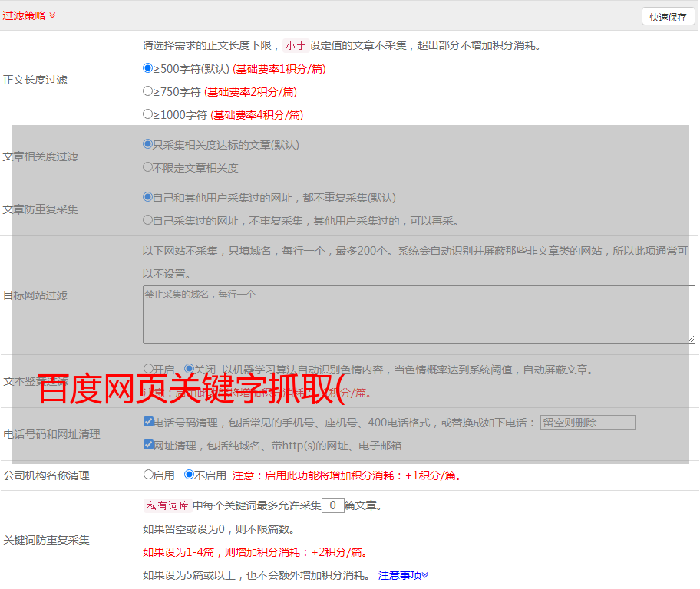Click the red text (基础费率4积分/篇)
Image resolution: width=700 pixels, height=589 pixels.
tap(256, 115)
